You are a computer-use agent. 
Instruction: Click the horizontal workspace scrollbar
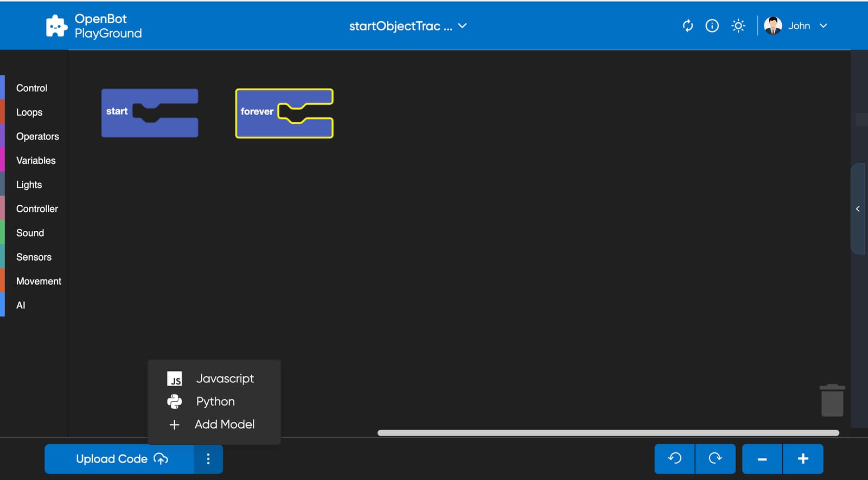[608, 433]
